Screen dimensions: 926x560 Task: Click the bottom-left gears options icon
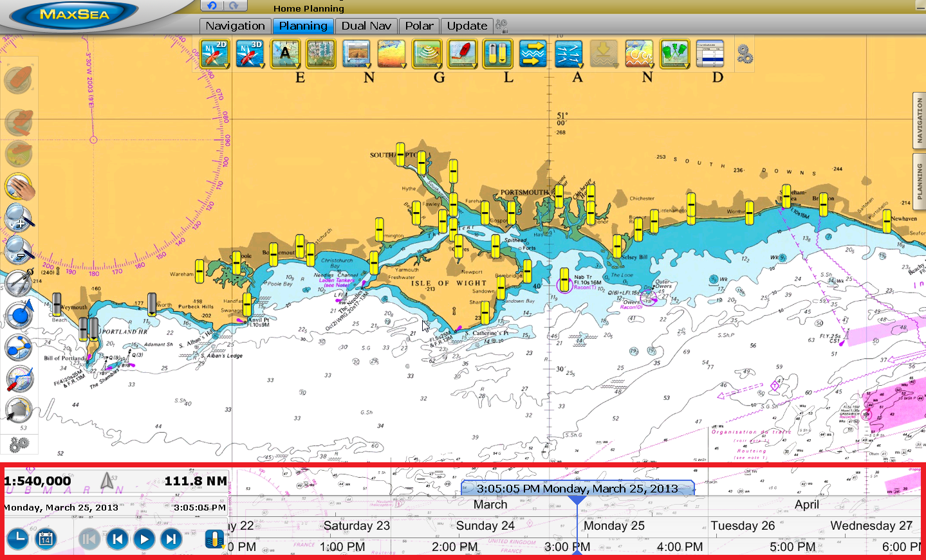pos(17,444)
